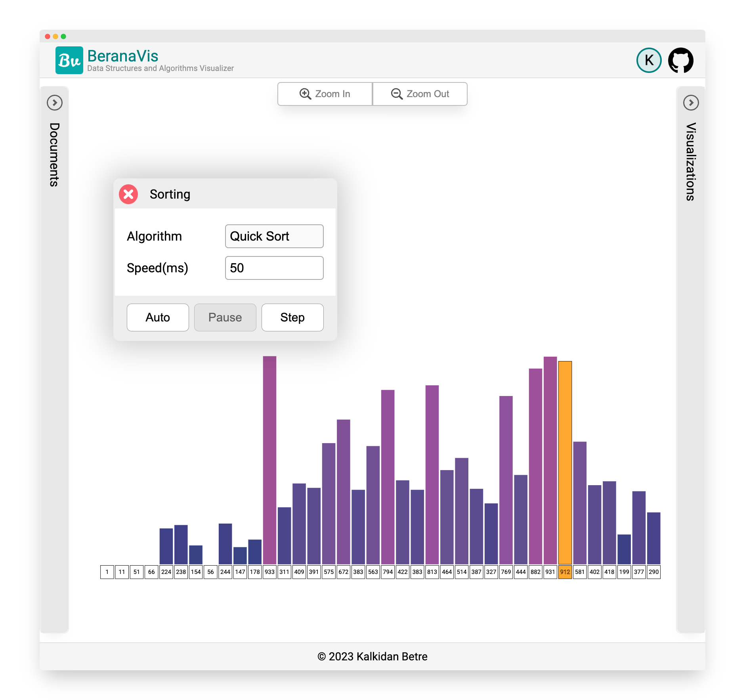The height and width of the screenshot is (700, 745).
Task: Click the value cell labeled 794
Action: (x=388, y=572)
